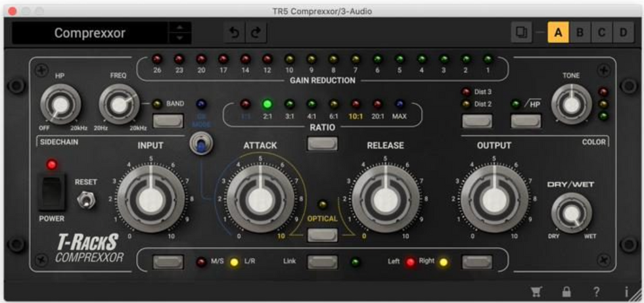Click the SIDECHAIN section label

pyautogui.click(x=58, y=142)
